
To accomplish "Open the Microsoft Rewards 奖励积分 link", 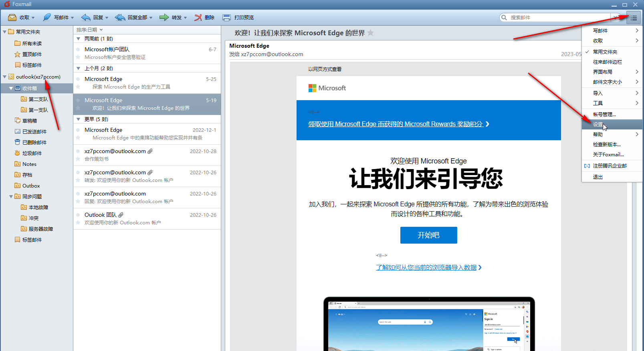I will 399,124.
